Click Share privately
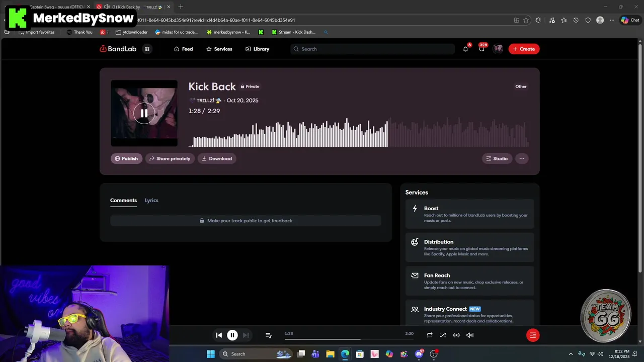This screenshot has width=644, height=362. coord(170,158)
